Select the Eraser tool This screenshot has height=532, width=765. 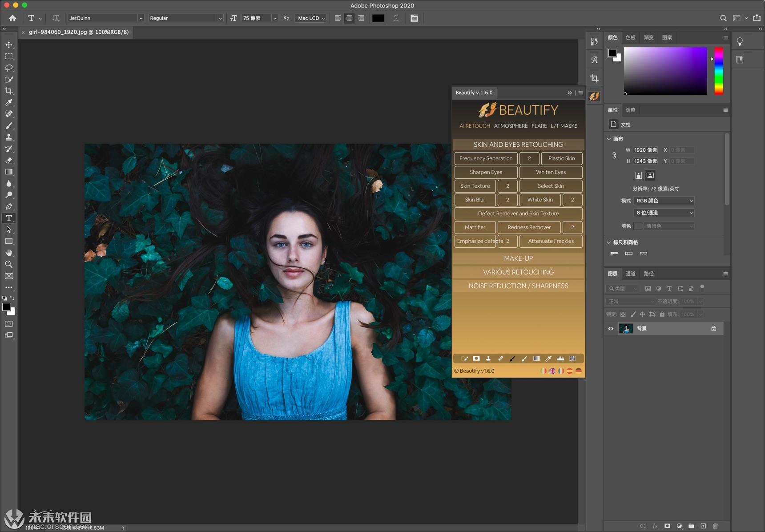(x=9, y=161)
